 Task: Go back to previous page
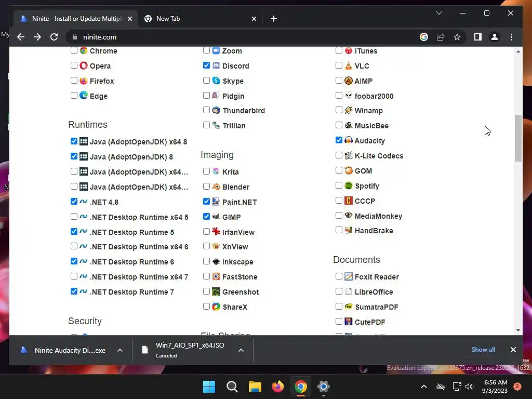(21, 37)
